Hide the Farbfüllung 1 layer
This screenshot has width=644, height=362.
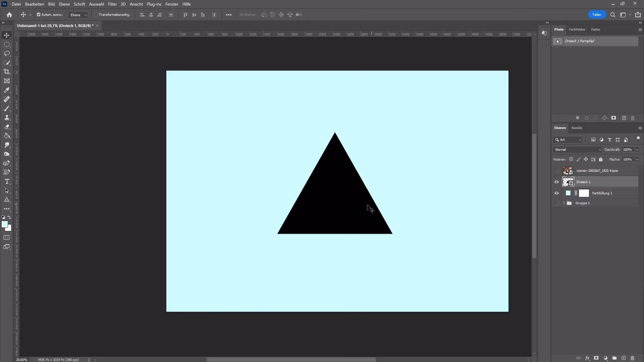tap(556, 193)
